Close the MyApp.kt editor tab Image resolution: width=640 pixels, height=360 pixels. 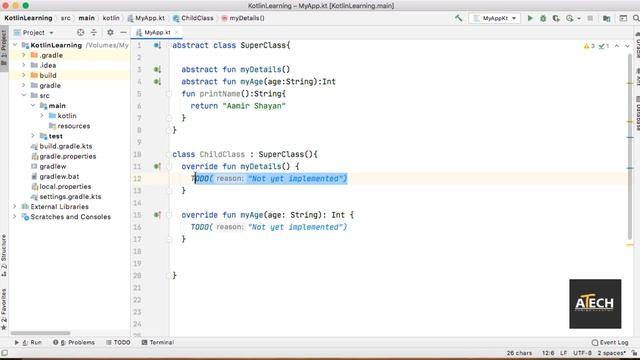[177, 32]
